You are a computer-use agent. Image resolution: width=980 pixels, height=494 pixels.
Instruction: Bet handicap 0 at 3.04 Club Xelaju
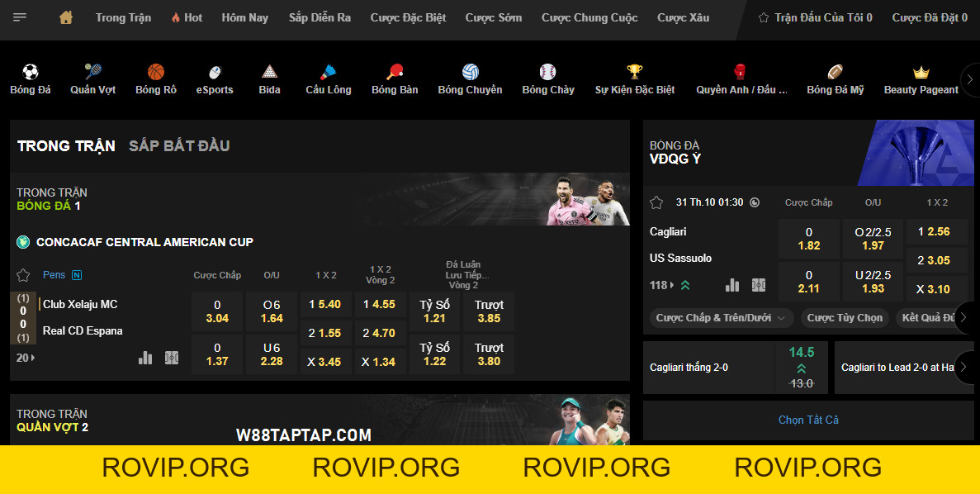coord(217,311)
